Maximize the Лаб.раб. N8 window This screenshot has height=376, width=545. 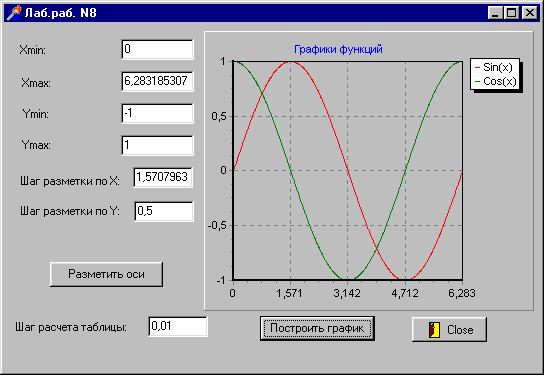click(x=512, y=13)
